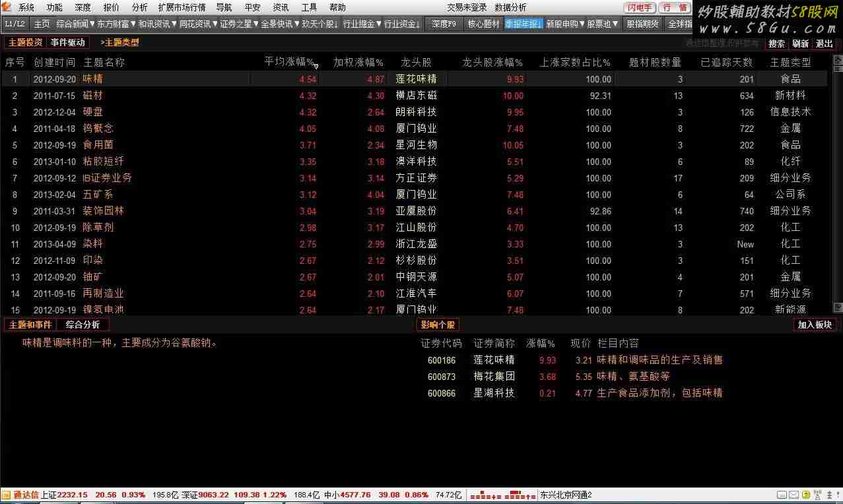Select the 影响个股 tab
The height and width of the screenshot is (504, 843).
click(438, 325)
